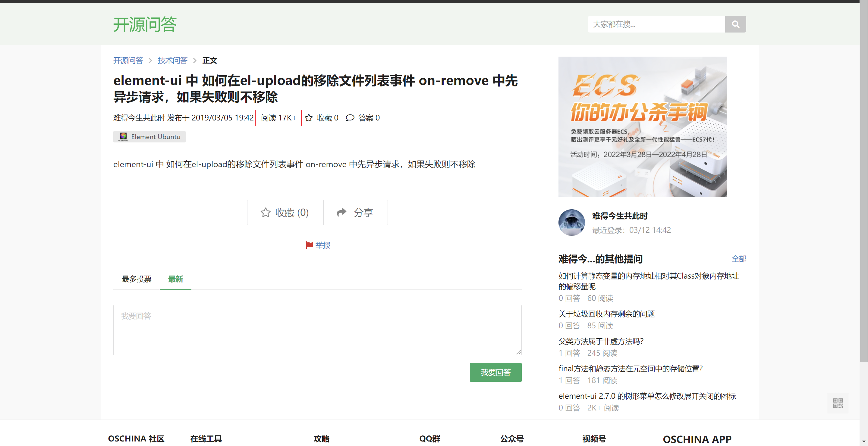Click the author's avatar image
Viewport: 868px width, 446px height.
click(571, 223)
